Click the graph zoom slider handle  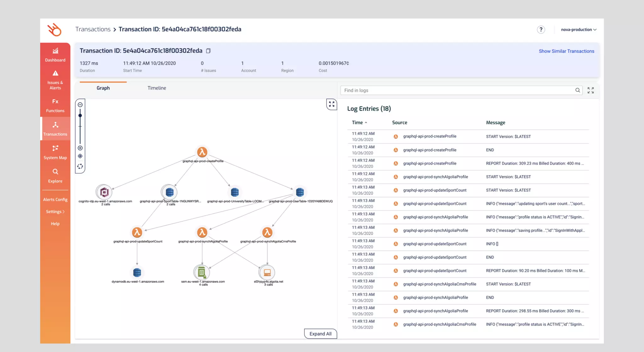(x=80, y=116)
